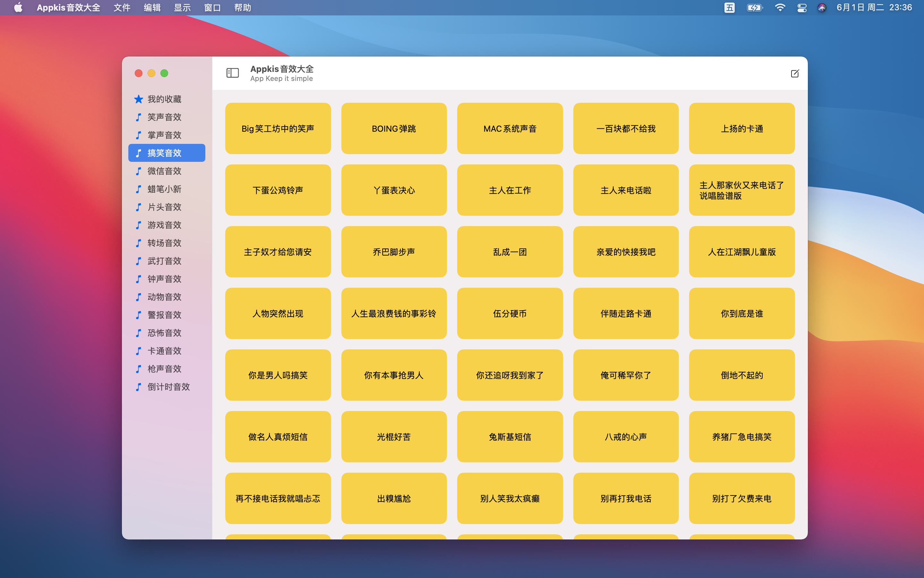Open the 编辑 menu
The width and height of the screenshot is (924, 578).
pyautogui.click(x=152, y=8)
